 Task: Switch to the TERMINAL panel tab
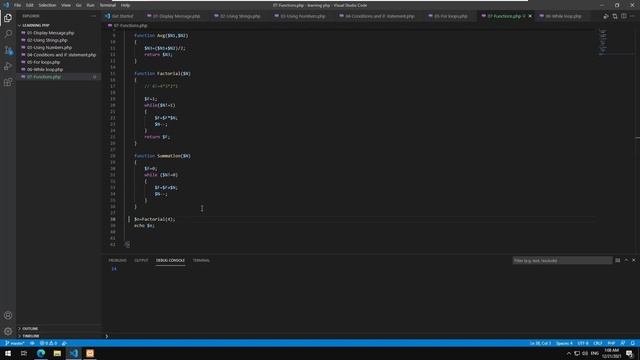pyautogui.click(x=201, y=260)
